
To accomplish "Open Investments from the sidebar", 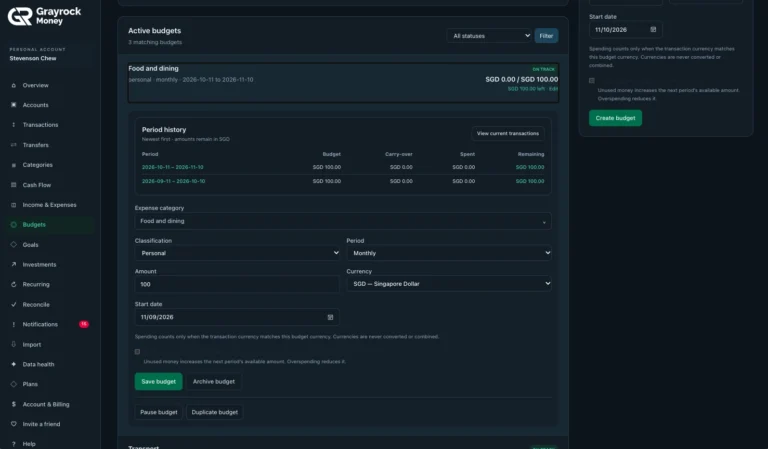I will [x=39, y=264].
